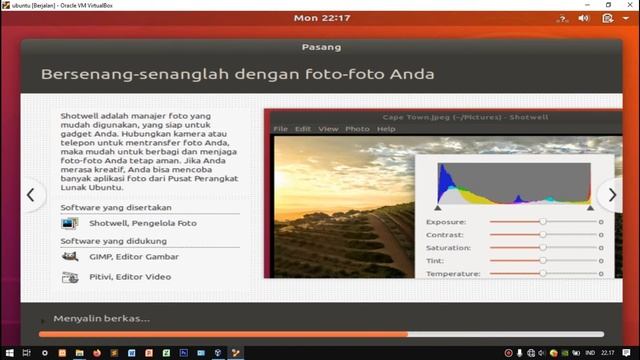Open View menu in Shotwell preview
Image resolution: width=640 pixels, height=360 pixels.
coord(328,129)
